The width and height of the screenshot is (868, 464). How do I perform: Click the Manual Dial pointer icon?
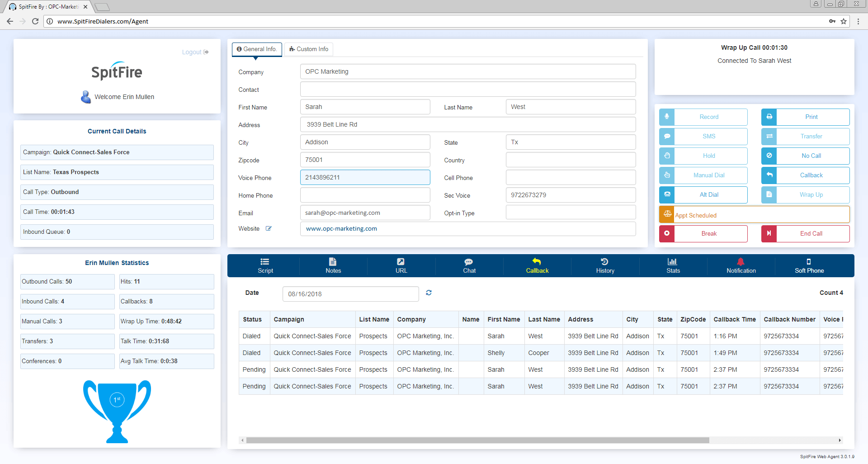667,175
